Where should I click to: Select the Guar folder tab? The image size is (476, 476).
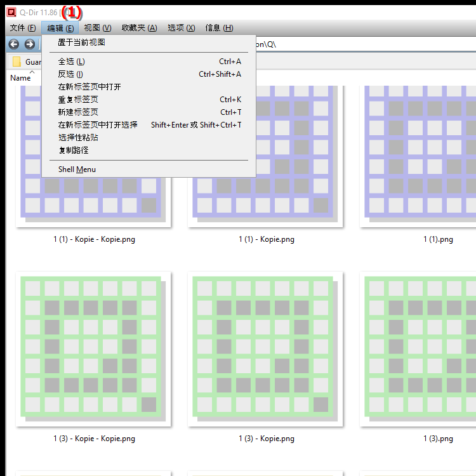[25, 62]
